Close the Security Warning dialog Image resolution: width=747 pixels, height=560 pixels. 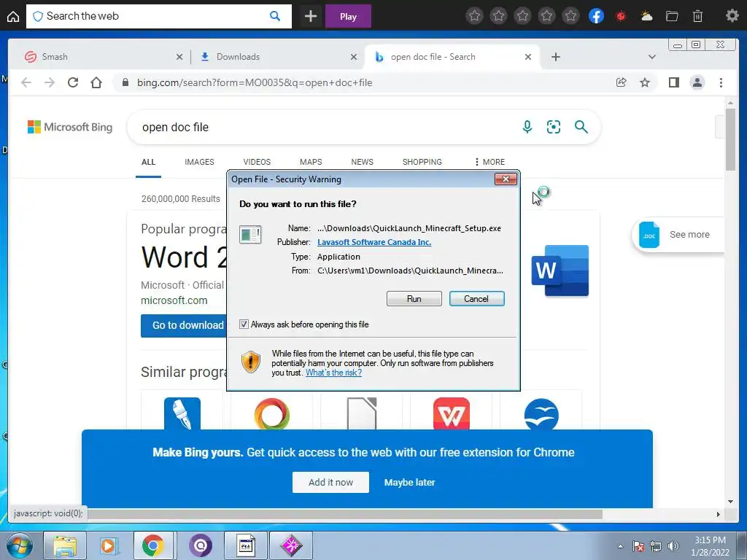click(x=506, y=179)
